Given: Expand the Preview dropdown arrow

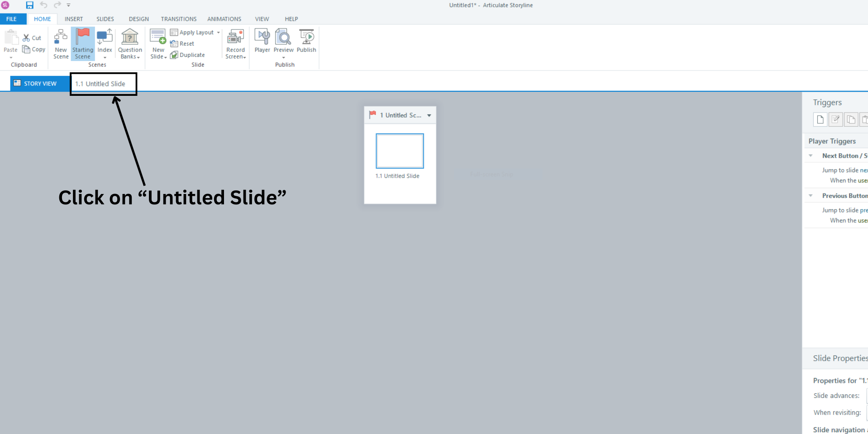Looking at the screenshot, I should coord(284,57).
